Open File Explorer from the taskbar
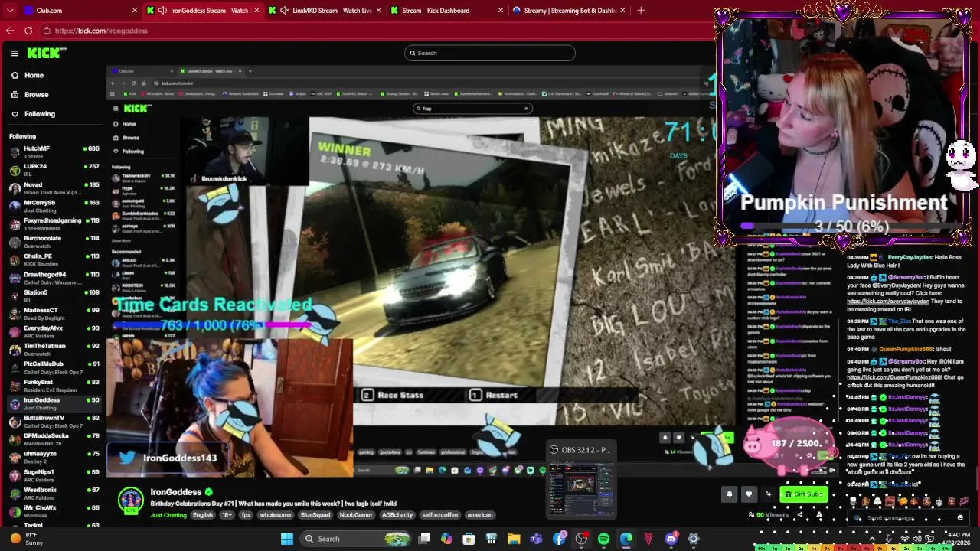 (514, 539)
